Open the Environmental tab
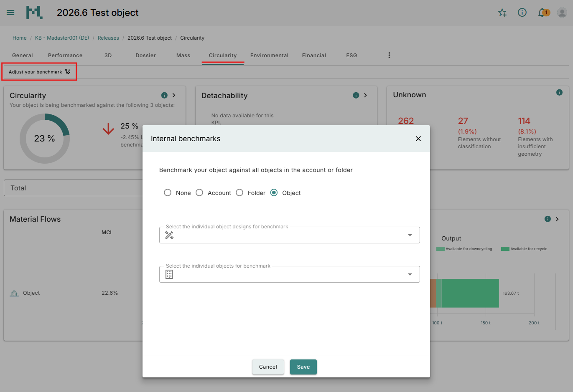Viewport: 573px width, 392px height. [269, 55]
